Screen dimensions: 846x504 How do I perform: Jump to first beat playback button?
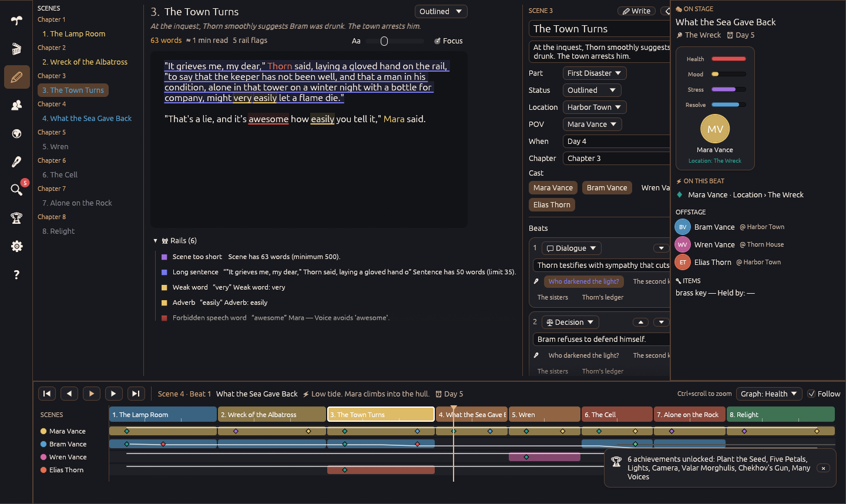[x=47, y=394]
